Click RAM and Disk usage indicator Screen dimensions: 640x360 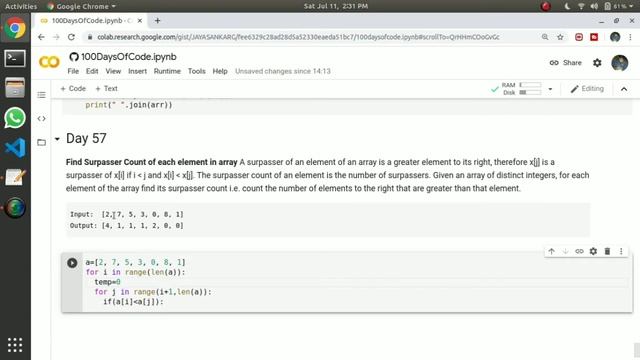tap(517, 89)
